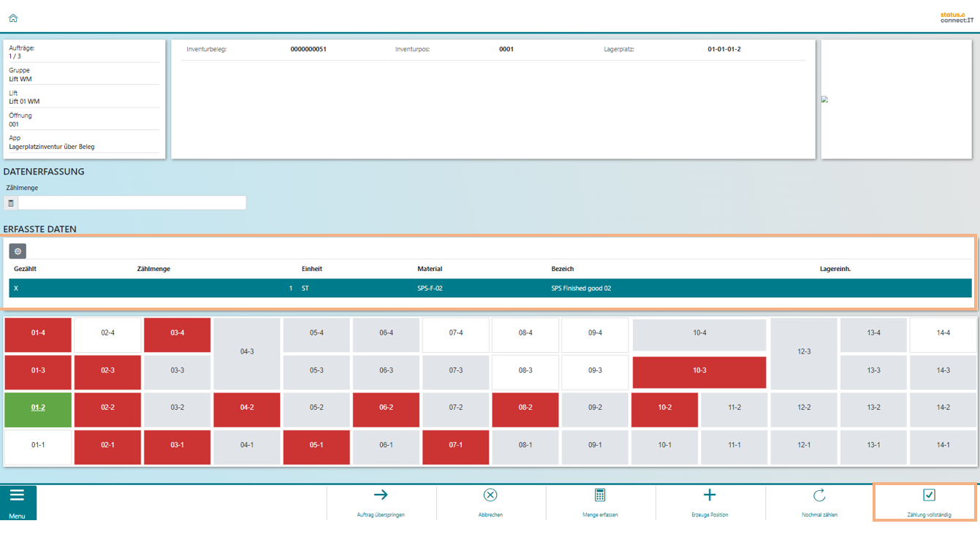Image resolution: width=980 pixels, height=537 pixels.
Task: Click the Zählmenge column header
Action: click(153, 269)
